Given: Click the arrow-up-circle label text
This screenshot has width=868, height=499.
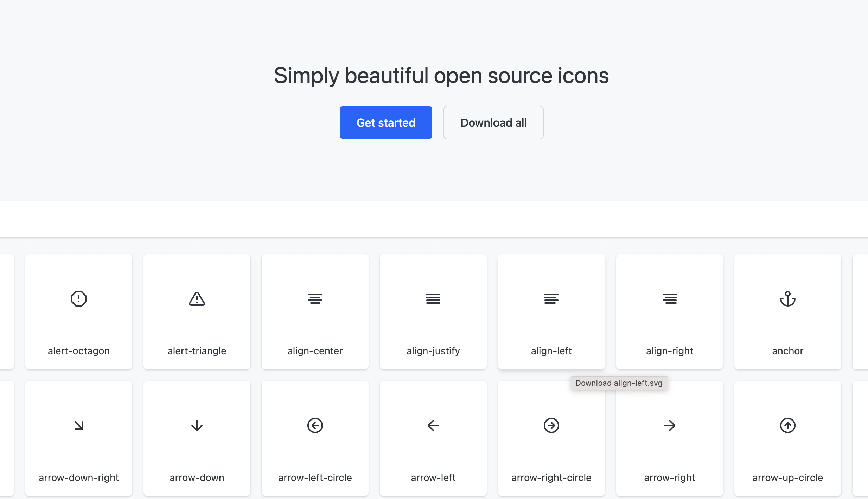Looking at the screenshot, I should (x=788, y=478).
